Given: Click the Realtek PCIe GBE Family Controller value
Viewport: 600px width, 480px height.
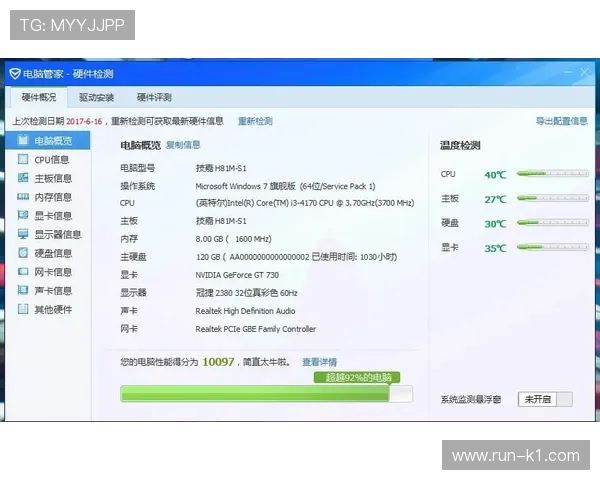Looking at the screenshot, I should [x=256, y=329].
